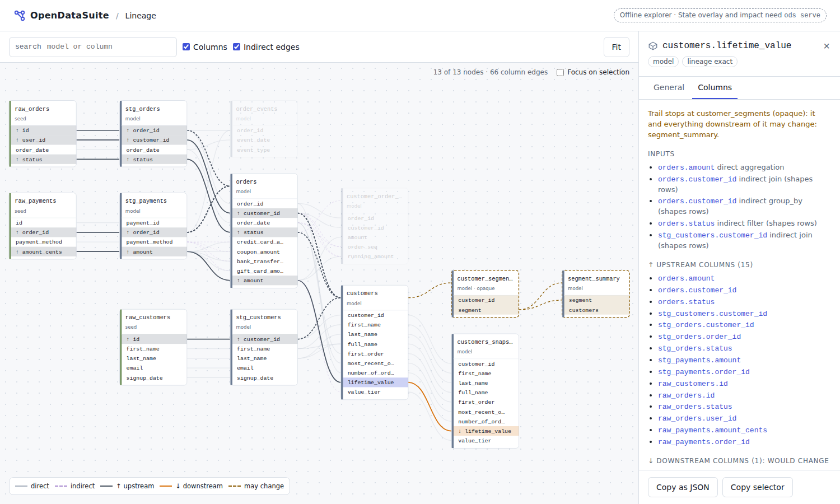This screenshot has height=504, width=840.
Task: Click the Offline explorer status badge
Action: click(x=720, y=15)
